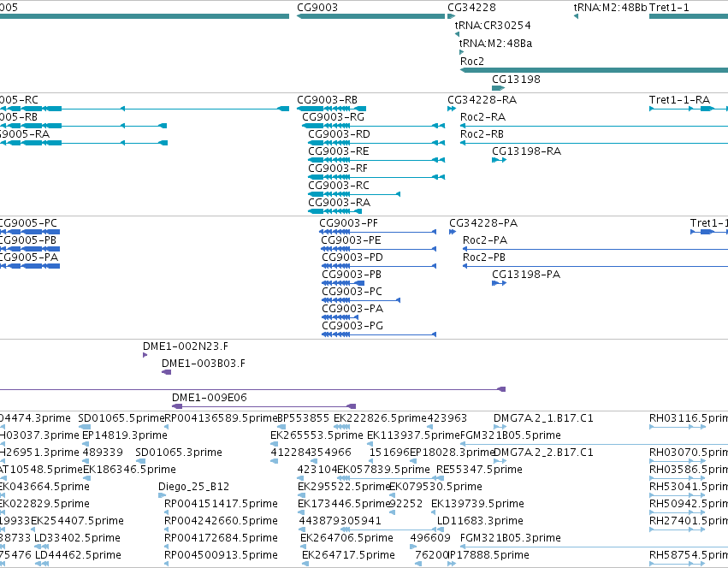This screenshot has height=568, width=728.
Task: Select cDNA DME1-002N23.F label
Action: 186,346
